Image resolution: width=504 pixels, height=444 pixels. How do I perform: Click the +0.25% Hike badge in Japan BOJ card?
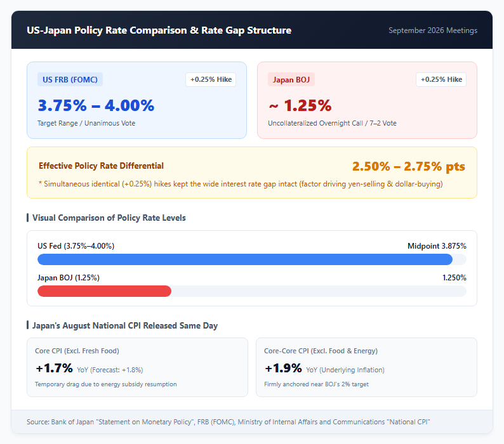point(441,79)
